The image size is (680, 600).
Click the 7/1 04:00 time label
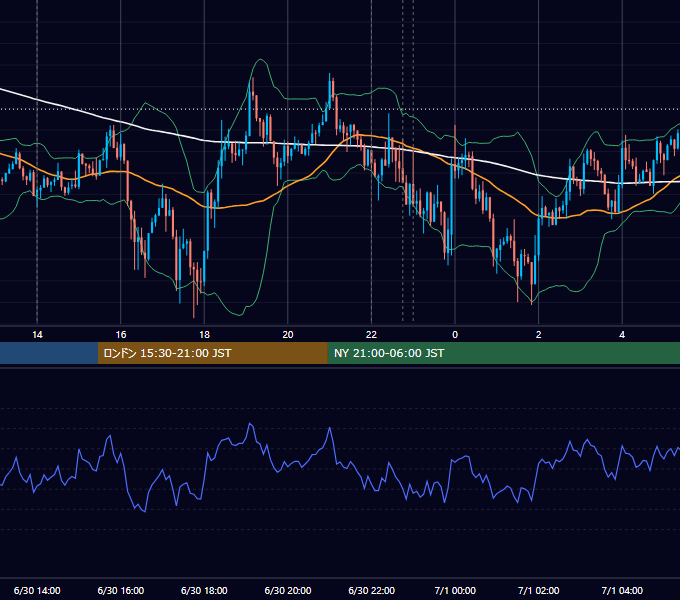622,590
